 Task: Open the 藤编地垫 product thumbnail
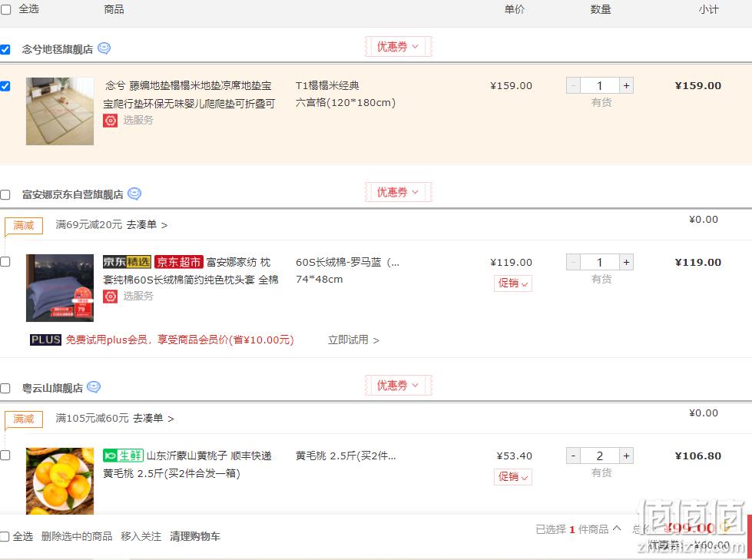pyautogui.click(x=60, y=111)
